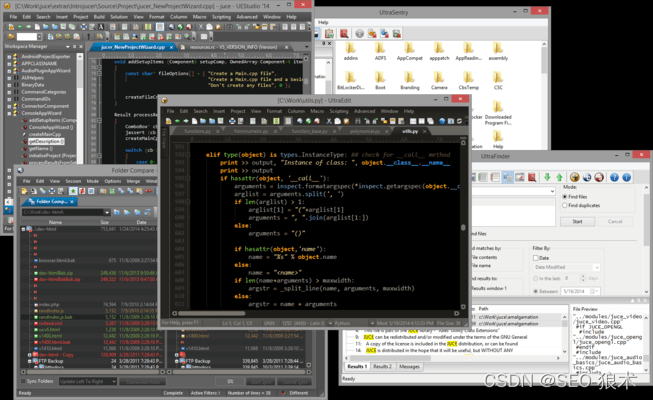
Task: Open the Scripting menu in UEStudio
Action: (x=221, y=17)
